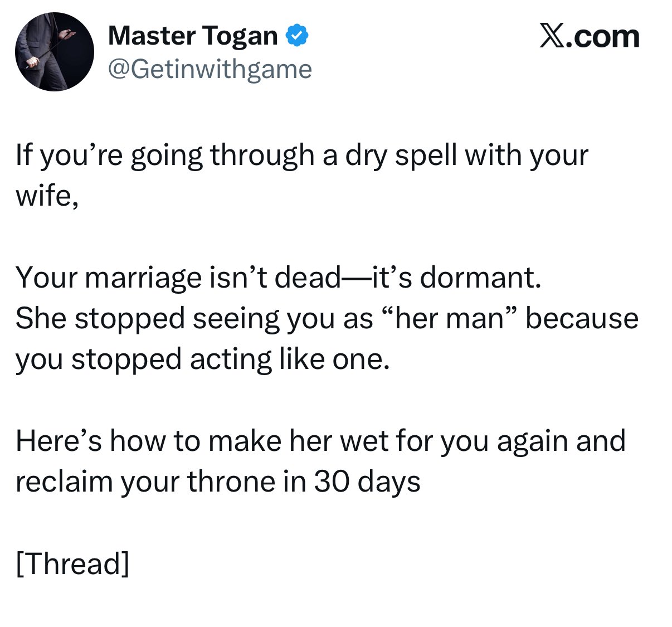Click the words "She stopped seeing"

(x=147, y=318)
